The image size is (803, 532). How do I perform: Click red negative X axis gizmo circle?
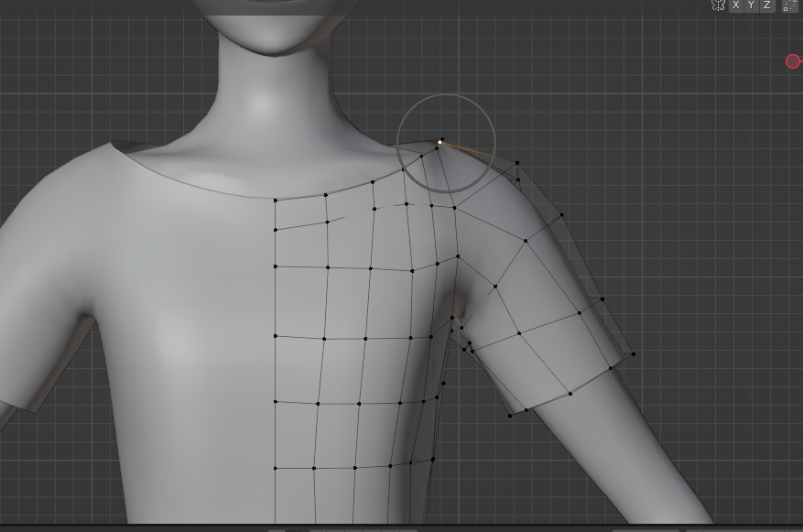(x=793, y=61)
